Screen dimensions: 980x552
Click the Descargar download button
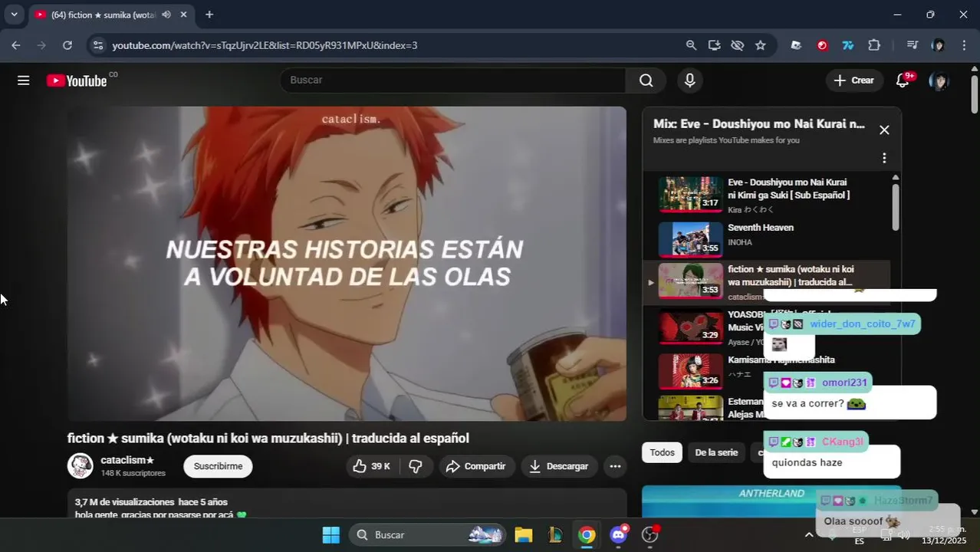coord(560,466)
